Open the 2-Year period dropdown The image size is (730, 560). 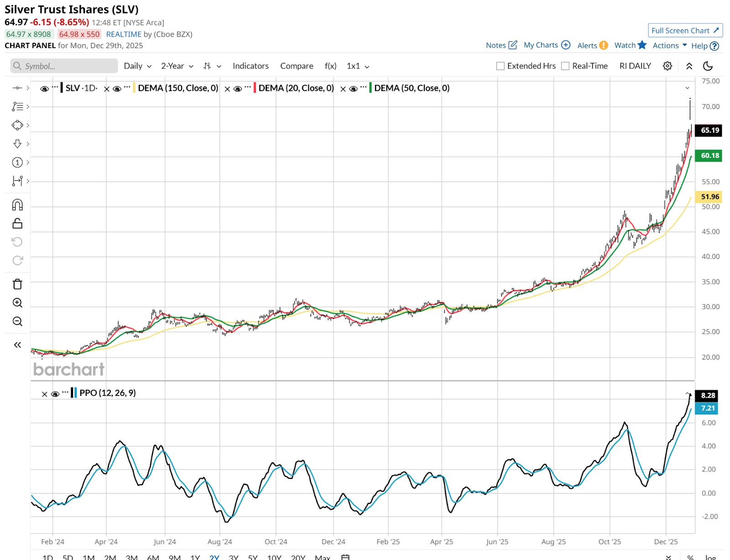(x=177, y=66)
